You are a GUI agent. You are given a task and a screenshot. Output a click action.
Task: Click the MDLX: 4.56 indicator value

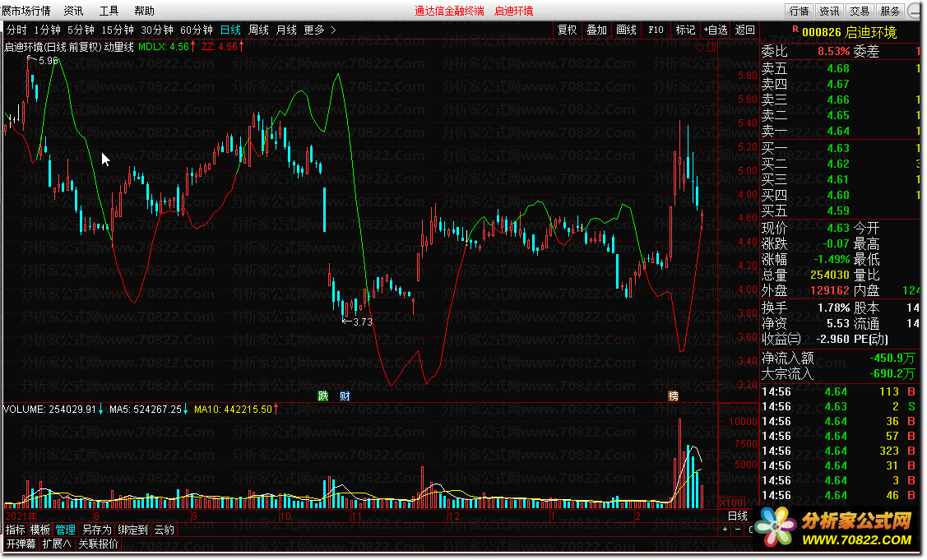click(167, 47)
